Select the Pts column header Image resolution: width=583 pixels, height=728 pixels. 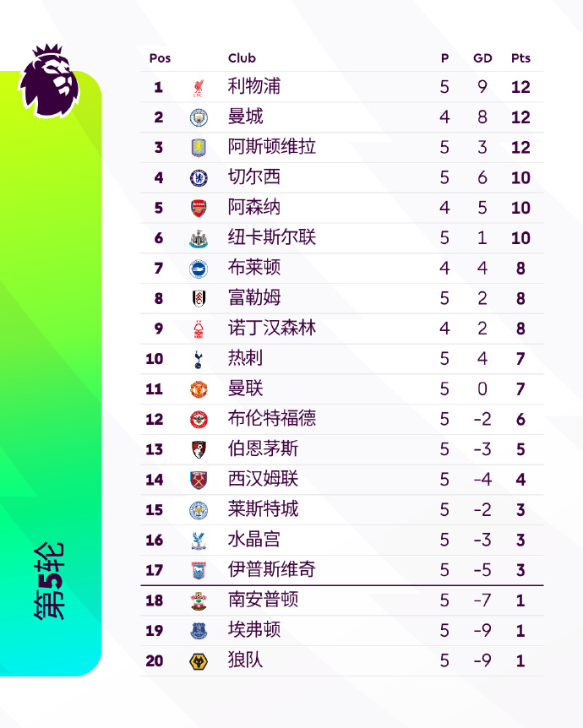coord(520,58)
